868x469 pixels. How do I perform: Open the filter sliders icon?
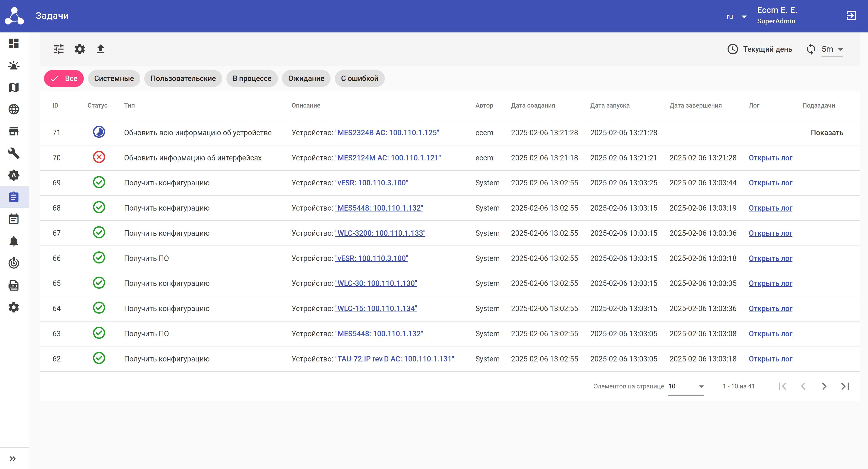[59, 49]
